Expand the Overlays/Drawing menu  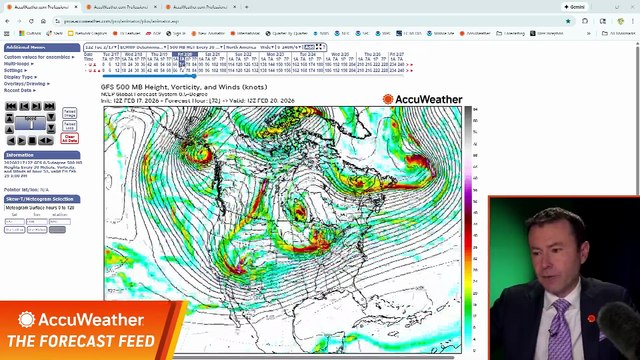pos(27,84)
